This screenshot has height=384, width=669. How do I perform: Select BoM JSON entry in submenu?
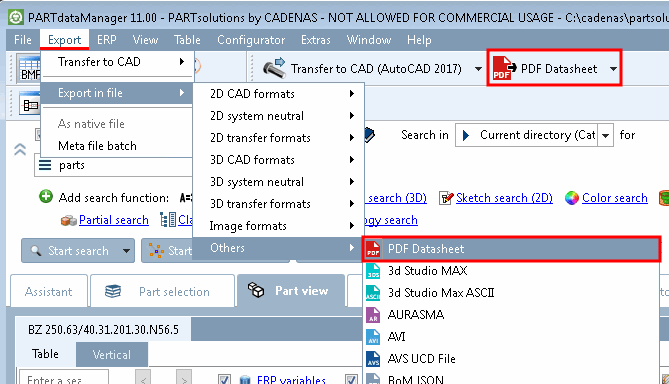click(x=511, y=379)
